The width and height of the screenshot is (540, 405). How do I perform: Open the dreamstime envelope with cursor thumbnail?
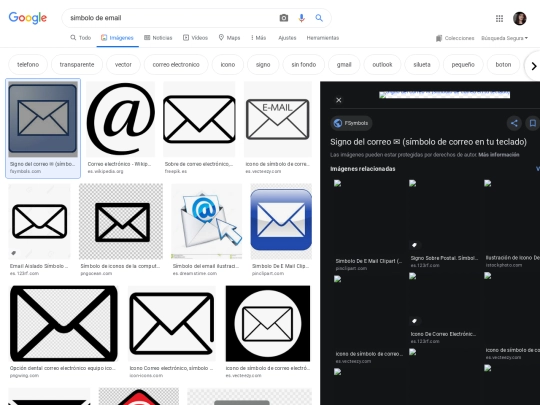(207, 221)
